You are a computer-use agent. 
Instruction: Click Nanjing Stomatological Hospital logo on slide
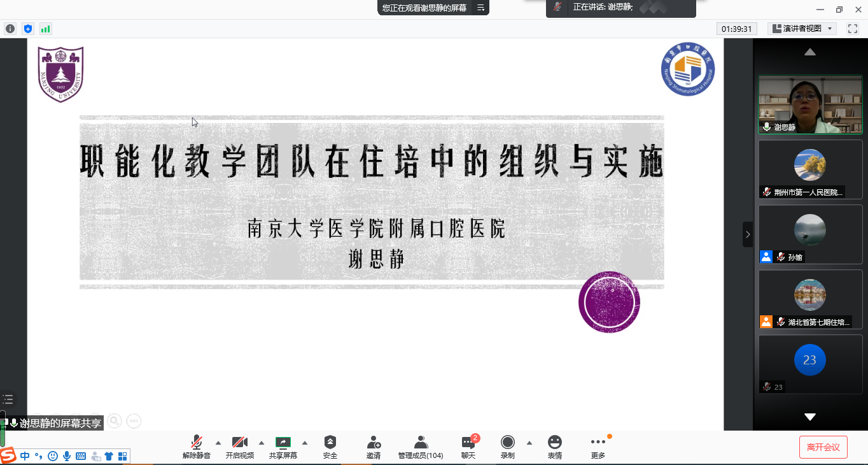(x=688, y=69)
